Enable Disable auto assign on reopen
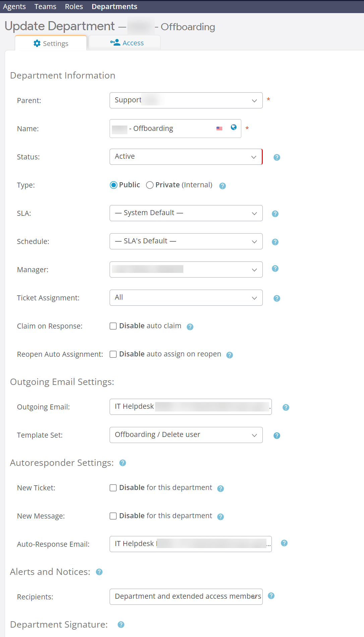 point(113,354)
